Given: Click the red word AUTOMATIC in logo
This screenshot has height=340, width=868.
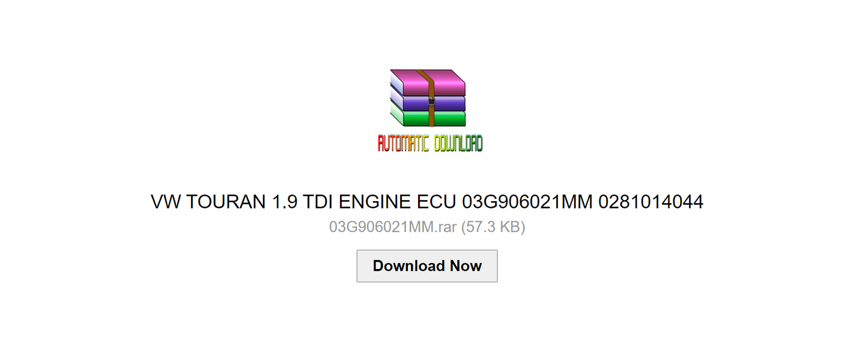Looking at the screenshot, I should [404, 143].
